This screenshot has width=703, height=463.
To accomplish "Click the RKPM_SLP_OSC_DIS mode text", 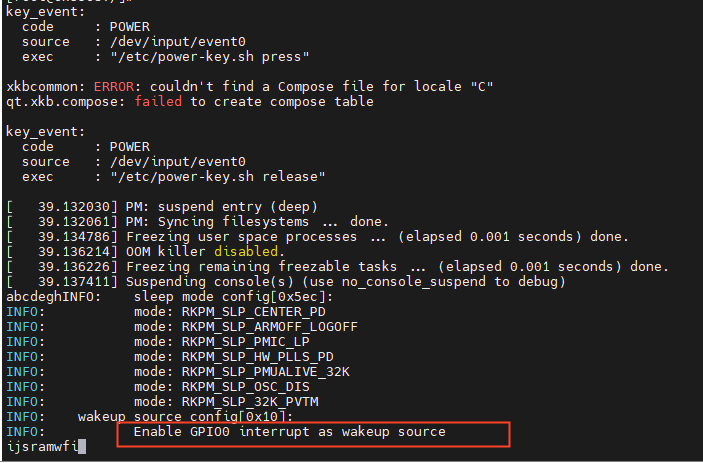I will [246, 387].
